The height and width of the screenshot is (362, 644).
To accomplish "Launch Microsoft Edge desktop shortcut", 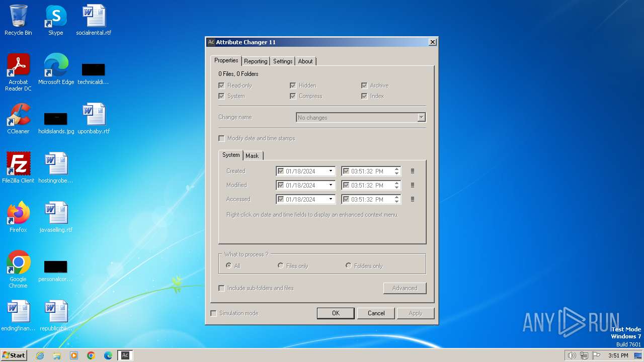I will pyautogui.click(x=56, y=69).
